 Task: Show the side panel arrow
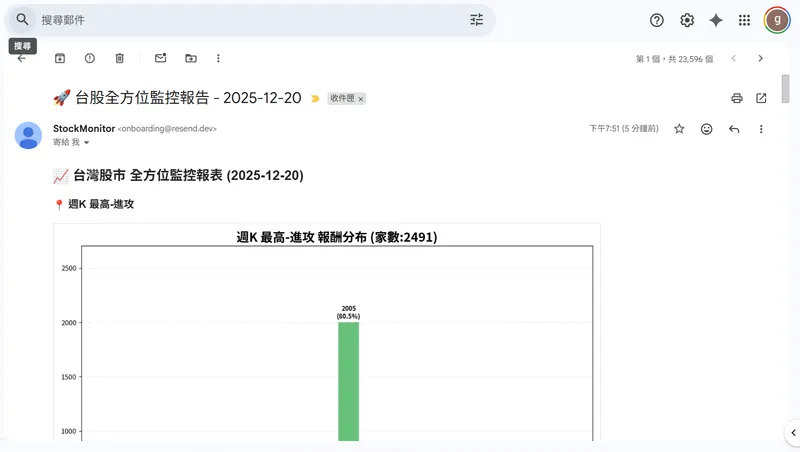(x=793, y=433)
